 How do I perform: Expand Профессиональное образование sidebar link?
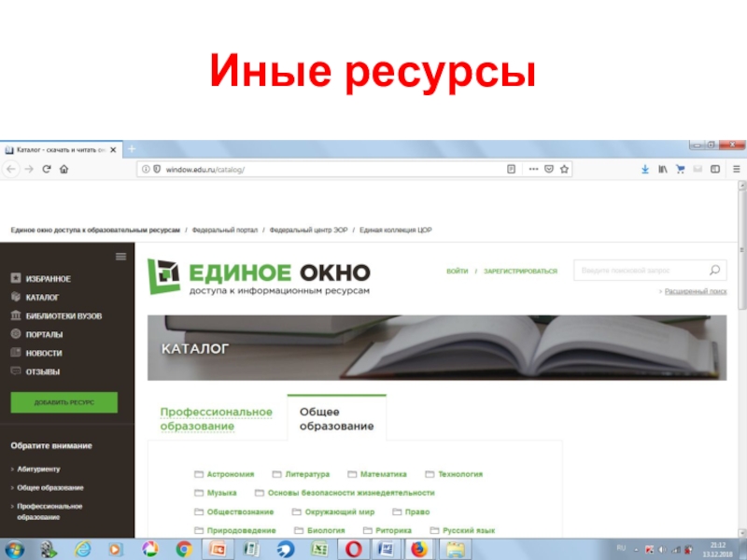[49, 511]
